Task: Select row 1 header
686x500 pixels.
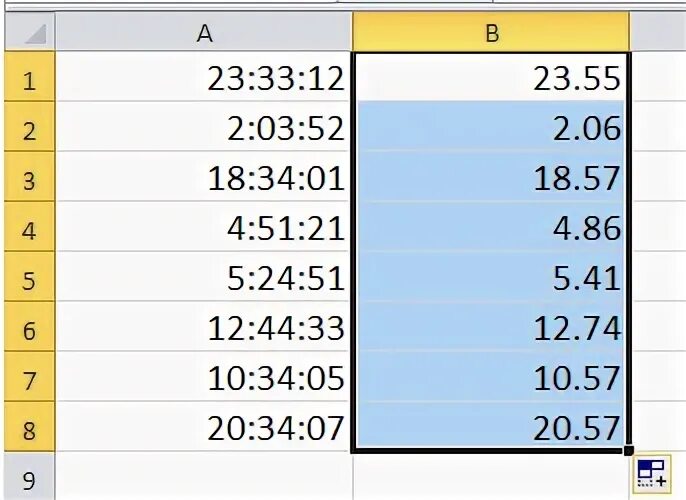Action: pos(30,77)
